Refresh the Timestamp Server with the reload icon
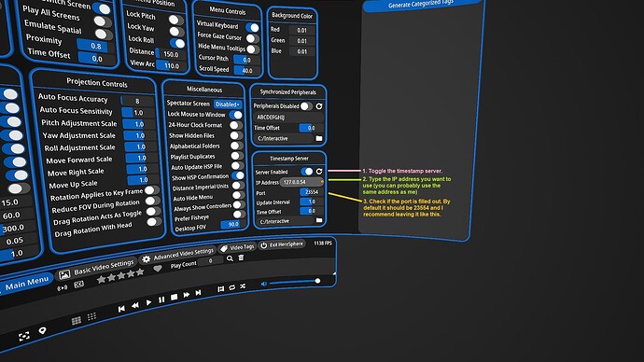Viewport: 644px width, 362px height. [319, 171]
